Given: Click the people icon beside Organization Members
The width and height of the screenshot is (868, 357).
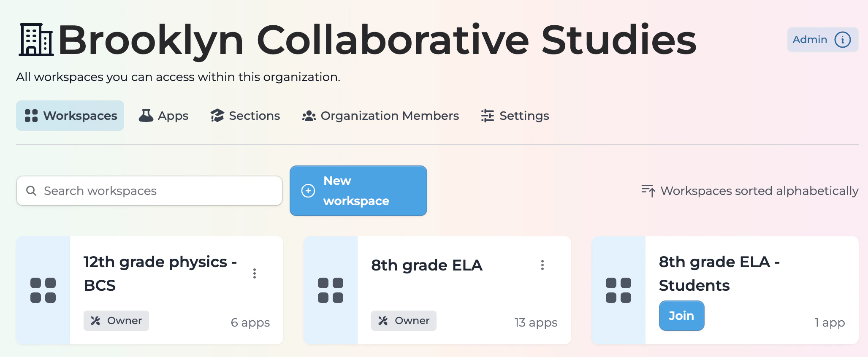Looking at the screenshot, I should click(x=309, y=116).
